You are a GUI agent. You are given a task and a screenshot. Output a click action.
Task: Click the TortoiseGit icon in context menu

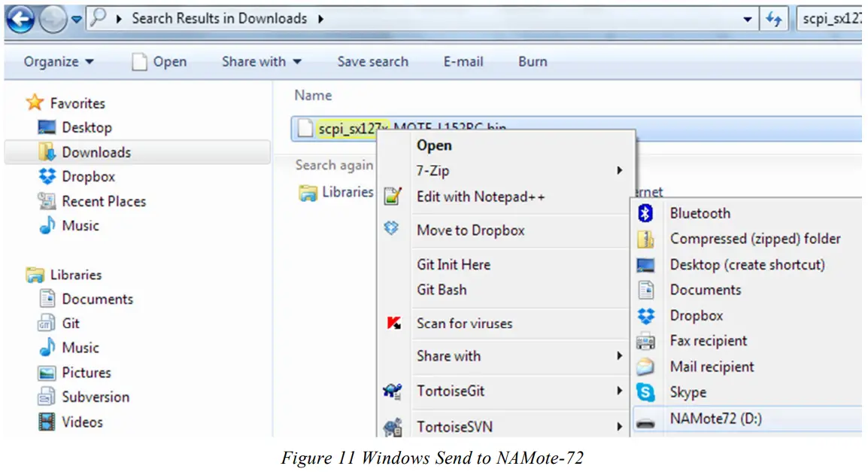[x=393, y=391]
